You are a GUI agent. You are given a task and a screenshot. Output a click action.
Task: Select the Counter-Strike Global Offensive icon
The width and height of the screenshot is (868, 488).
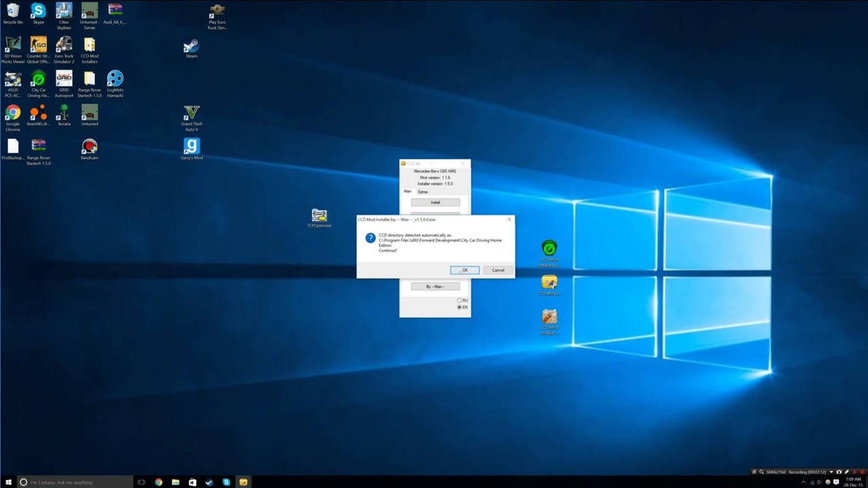[39, 50]
